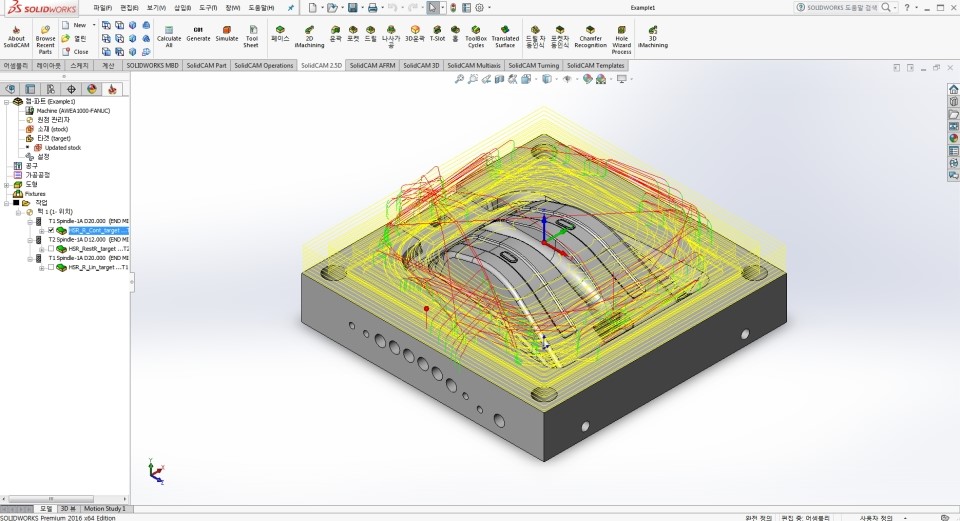This screenshot has width=960, height=521.
Task: Open the 편집(E) menu
Action: [x=129, y=8]
